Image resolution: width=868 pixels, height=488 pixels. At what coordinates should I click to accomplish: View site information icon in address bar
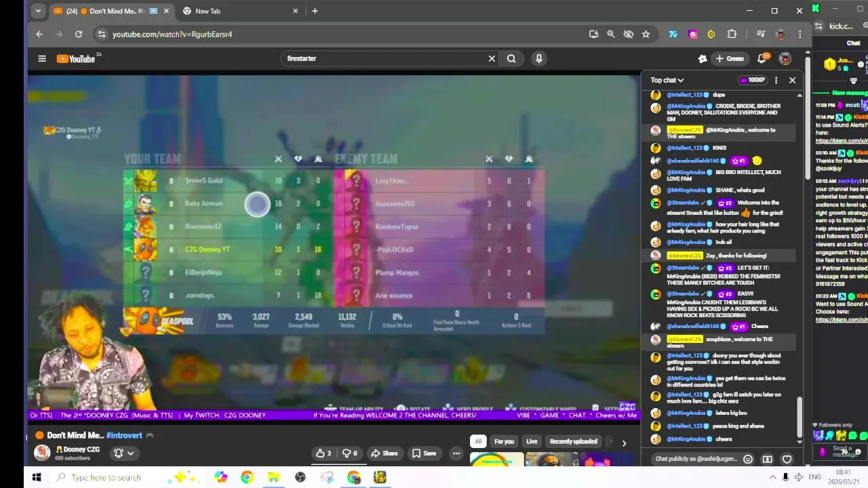click(101, 34)
